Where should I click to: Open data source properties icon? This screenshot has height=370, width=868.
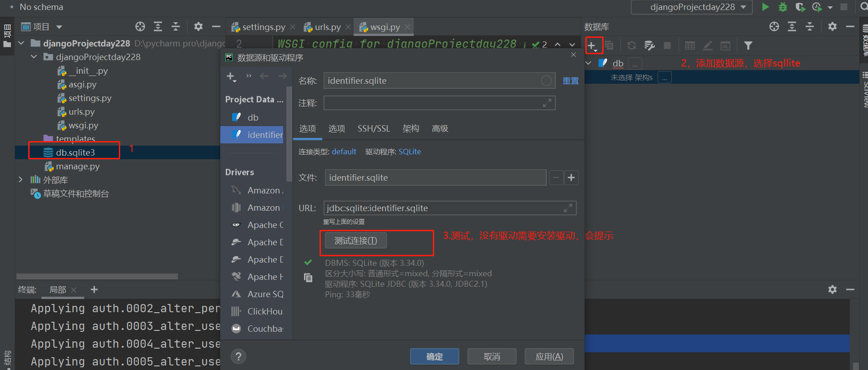(650, 46)
